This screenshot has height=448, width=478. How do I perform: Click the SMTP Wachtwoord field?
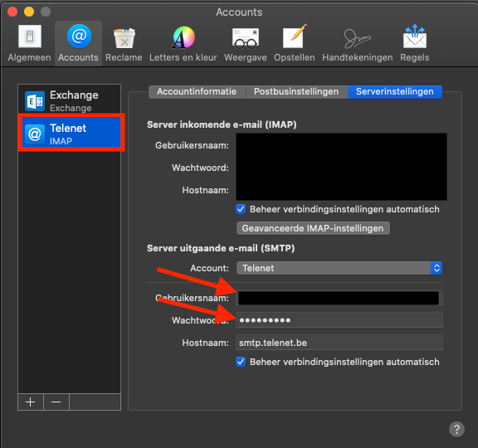pos(339,320)
